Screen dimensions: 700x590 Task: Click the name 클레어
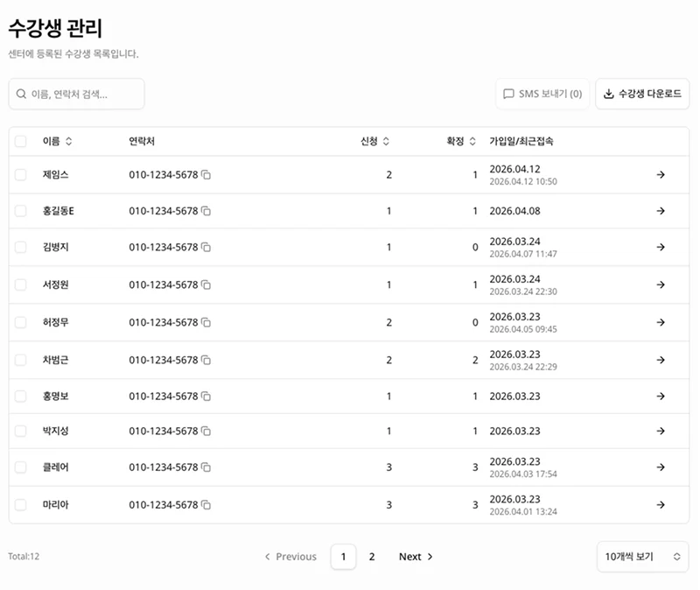tap(55, 467)
